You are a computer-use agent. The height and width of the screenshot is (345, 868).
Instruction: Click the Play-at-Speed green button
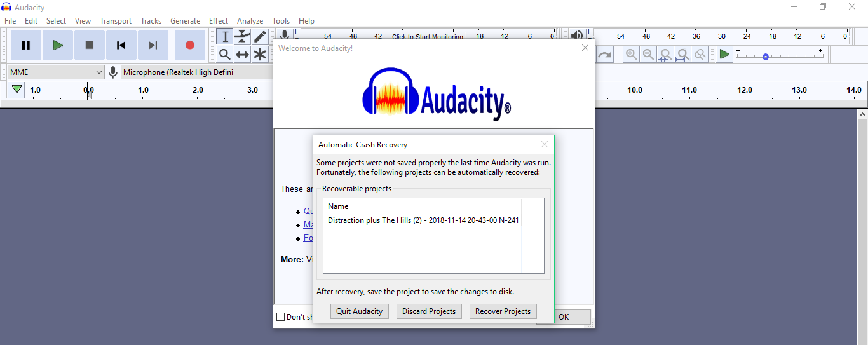(724, 55)
